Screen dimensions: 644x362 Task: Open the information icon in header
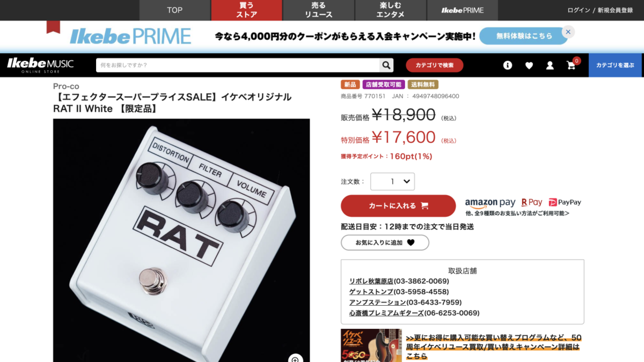coord(508,65)
